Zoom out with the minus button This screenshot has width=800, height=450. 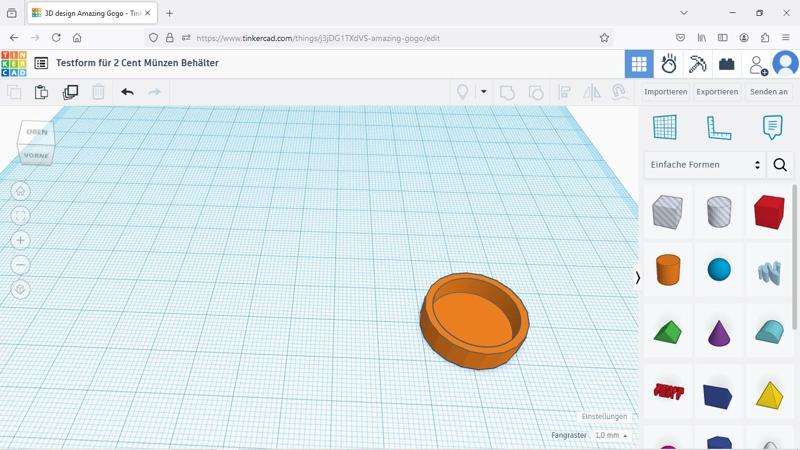[20, 265]
